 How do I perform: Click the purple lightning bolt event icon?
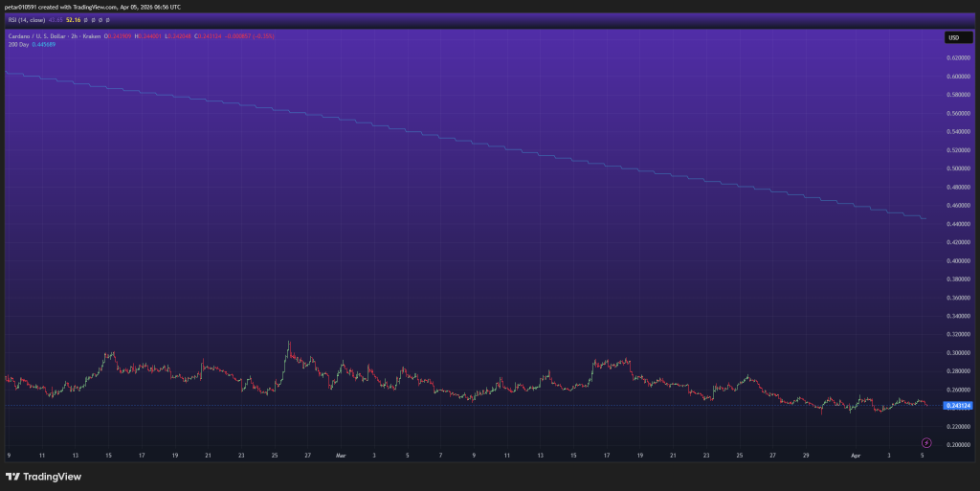tap(926, 442)
